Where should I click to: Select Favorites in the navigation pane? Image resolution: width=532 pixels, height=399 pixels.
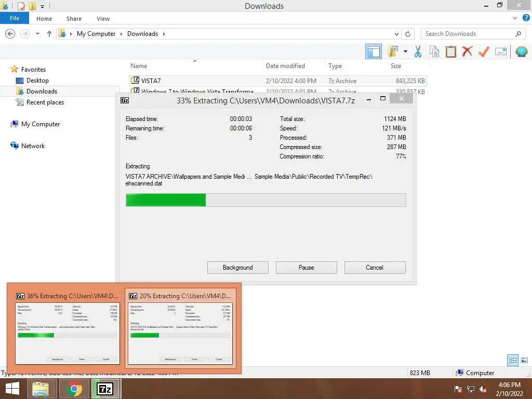point(33,69)
